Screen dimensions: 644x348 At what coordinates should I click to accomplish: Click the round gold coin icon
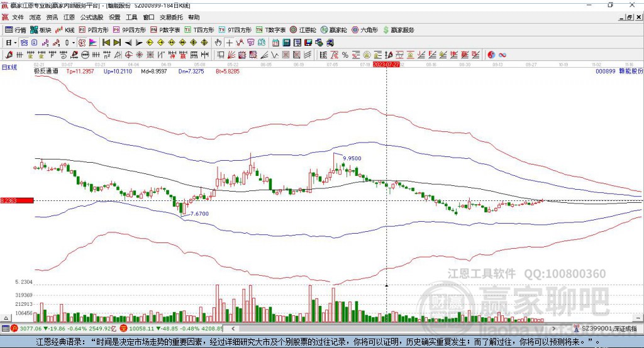pos(367,55)
